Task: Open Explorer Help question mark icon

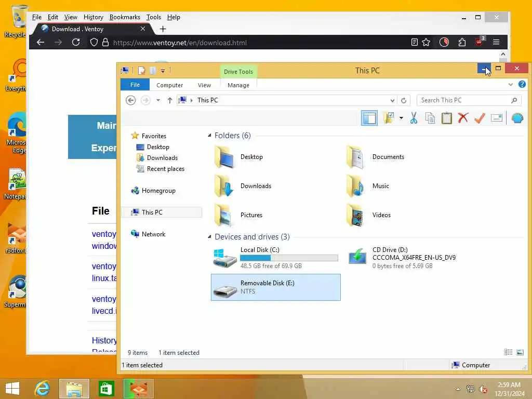Action: pos(522,85)
